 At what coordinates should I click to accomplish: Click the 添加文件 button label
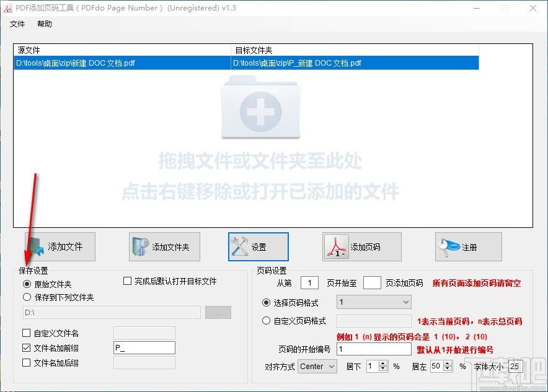(65, 247)
